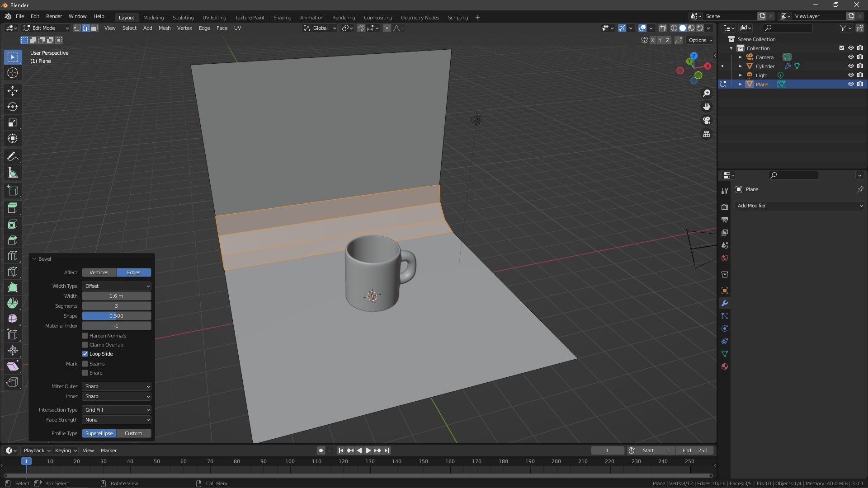Select the Annotate pencil tool

click(x=13, y=157)
